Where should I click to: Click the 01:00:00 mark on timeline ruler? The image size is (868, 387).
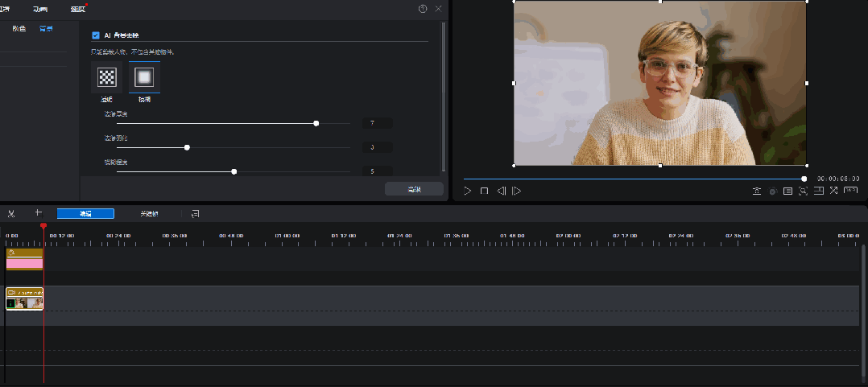[x=287, y=236]
